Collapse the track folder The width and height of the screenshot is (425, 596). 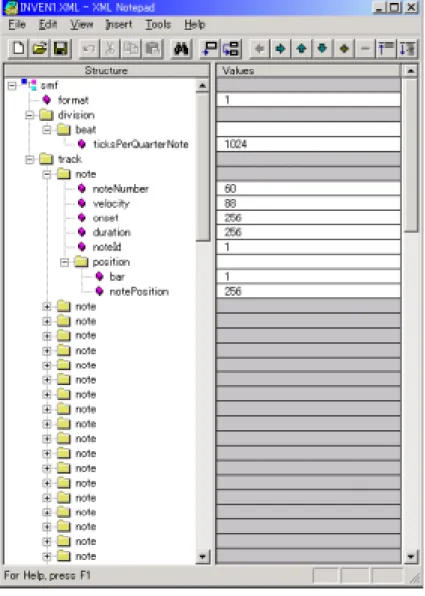[x=30, y=159]
